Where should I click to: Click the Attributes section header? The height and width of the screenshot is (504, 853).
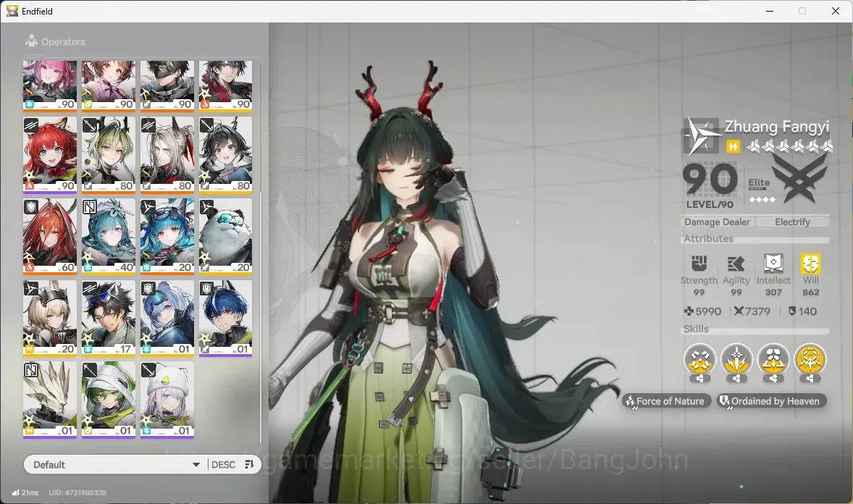click(x=708, y=238)
